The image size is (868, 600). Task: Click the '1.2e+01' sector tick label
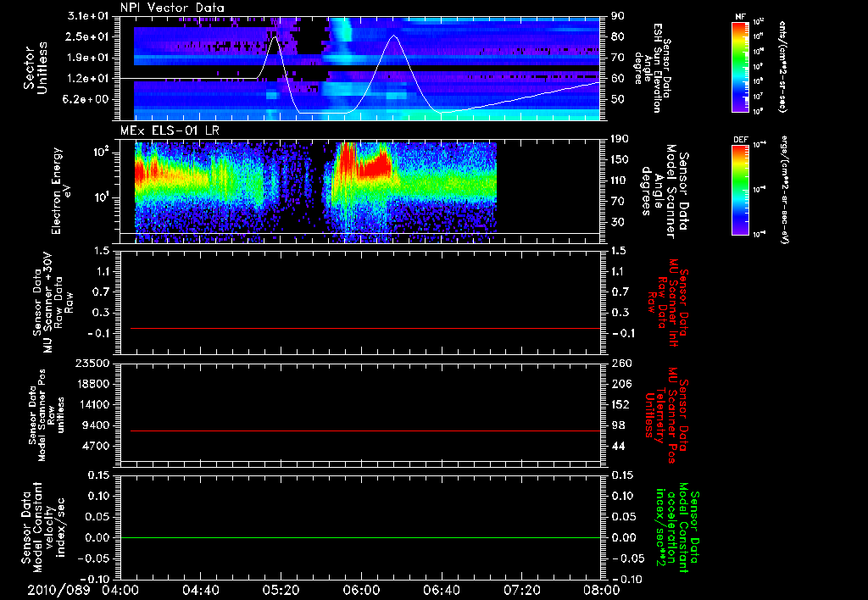[x=88, y=79]
